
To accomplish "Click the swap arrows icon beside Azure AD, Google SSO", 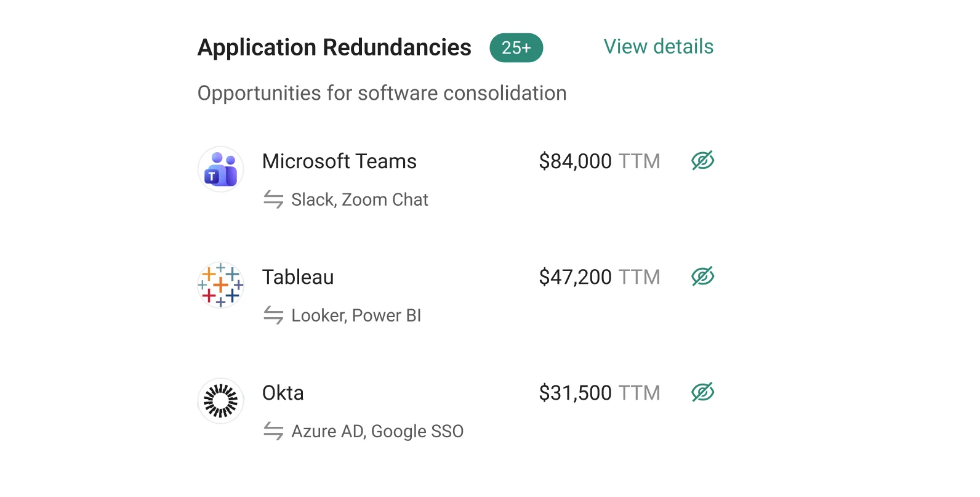I will pyautogui.click(x=273, y=431).
